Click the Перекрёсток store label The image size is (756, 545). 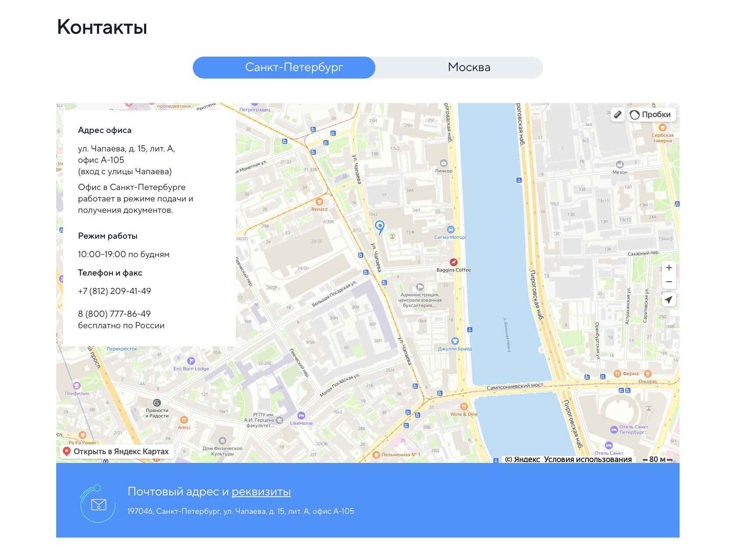click(122, 349)
